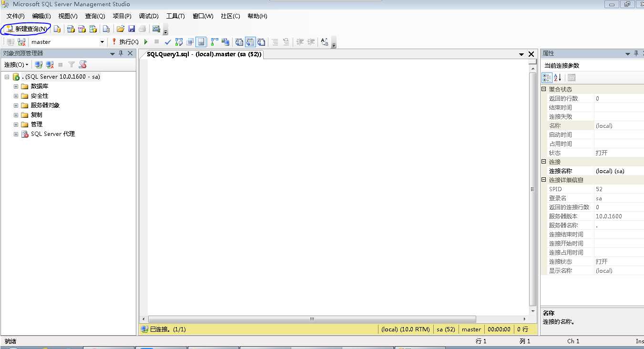Screen dimensions: 644x349
Task: Click the Disconnect icon in the Object Explorer toolbar
Action: [x=50, y=65]
